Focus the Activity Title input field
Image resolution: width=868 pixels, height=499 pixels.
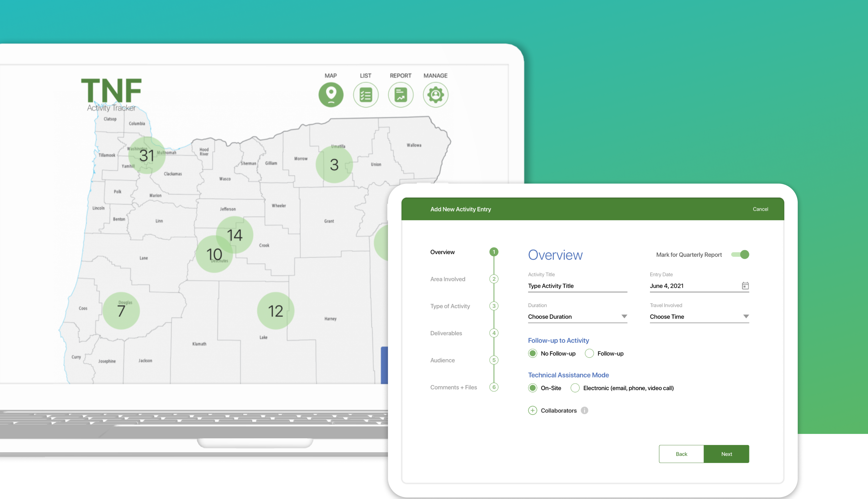click(x=577, y=286)
